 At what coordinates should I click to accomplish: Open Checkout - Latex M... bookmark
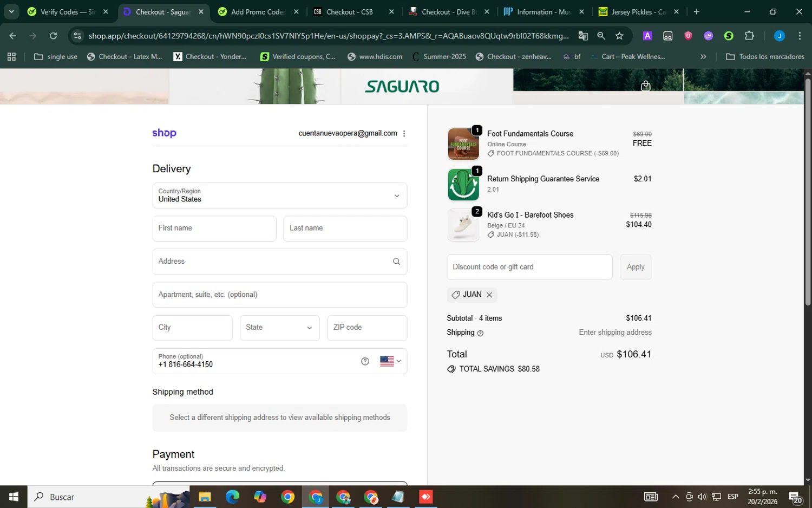pyautogui.click(x=125, y=56)
